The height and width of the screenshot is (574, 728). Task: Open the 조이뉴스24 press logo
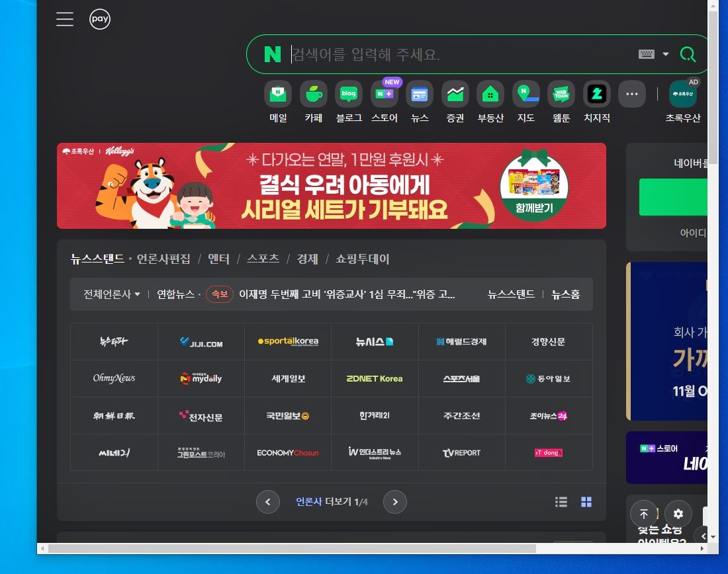coord(549,416)
